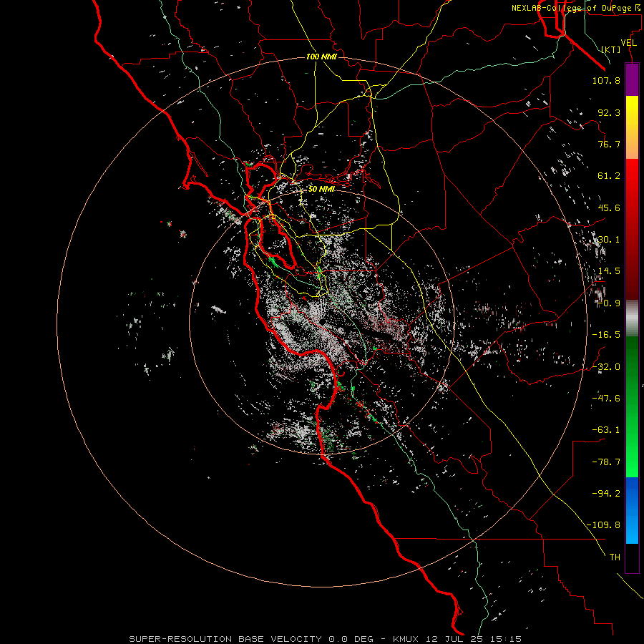Click the purple segment of color bar

point(632,80)
